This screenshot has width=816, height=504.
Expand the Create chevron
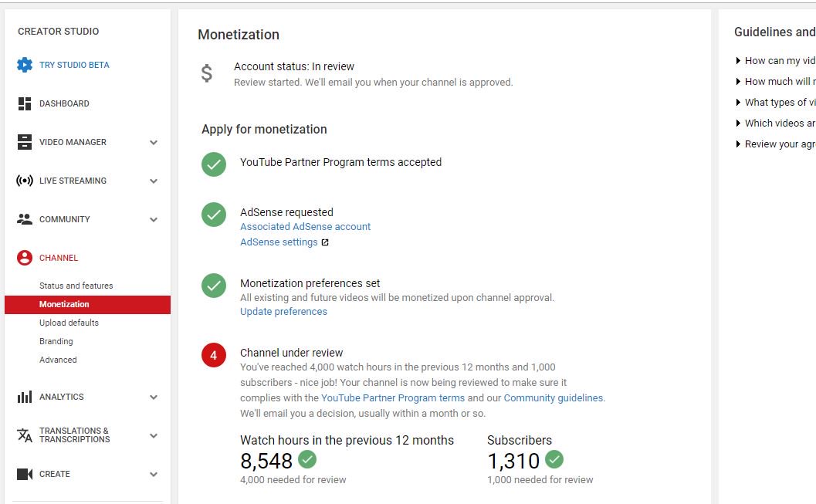tap(154, 475)
